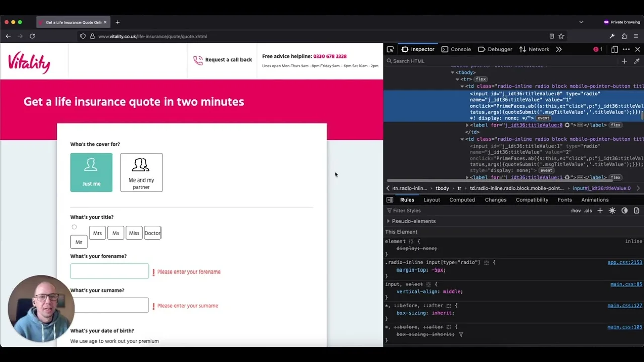Activate the element picker tool
Screen dimensions: 644x362
[390, 49]
